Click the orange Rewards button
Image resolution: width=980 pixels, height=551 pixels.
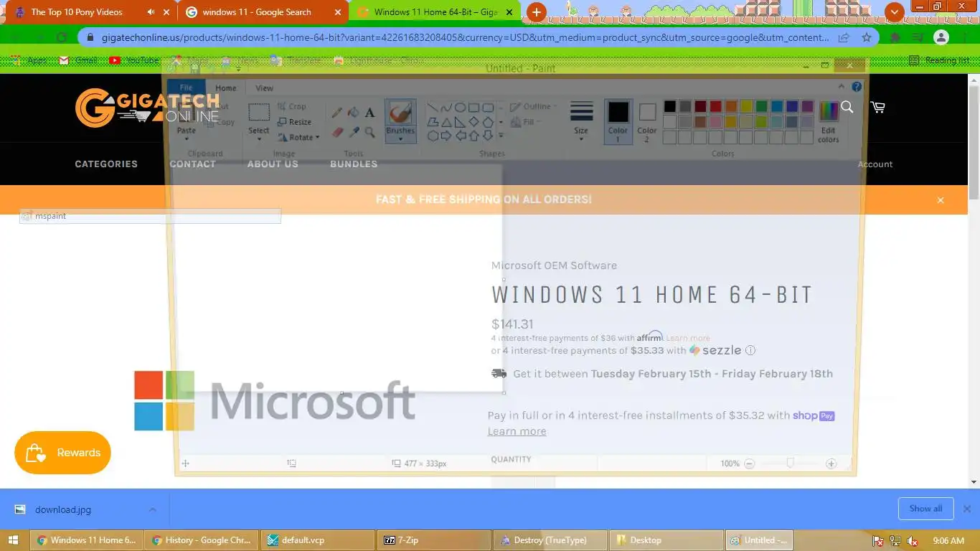coord(62,453)
